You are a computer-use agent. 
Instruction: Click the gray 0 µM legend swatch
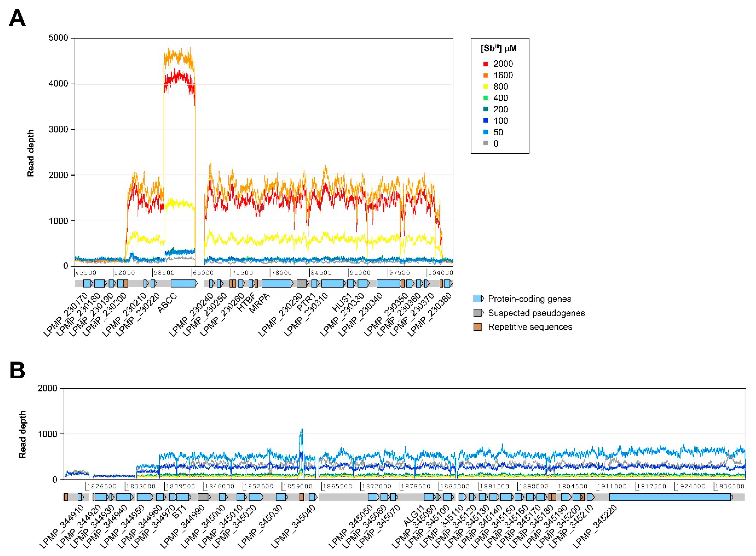[486, 143]
